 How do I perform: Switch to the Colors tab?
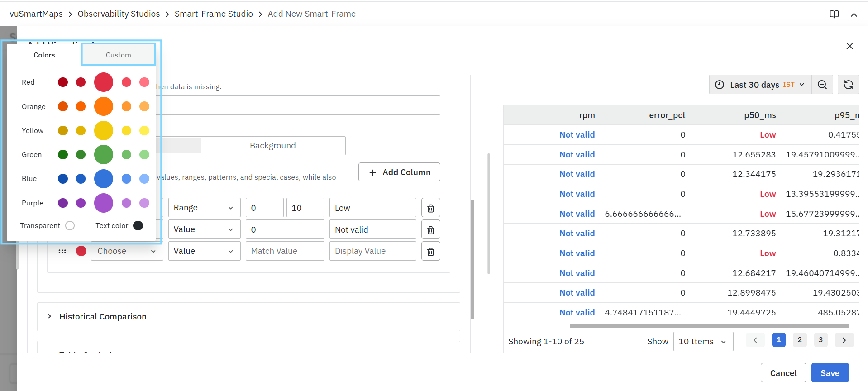tap(44, 55)
